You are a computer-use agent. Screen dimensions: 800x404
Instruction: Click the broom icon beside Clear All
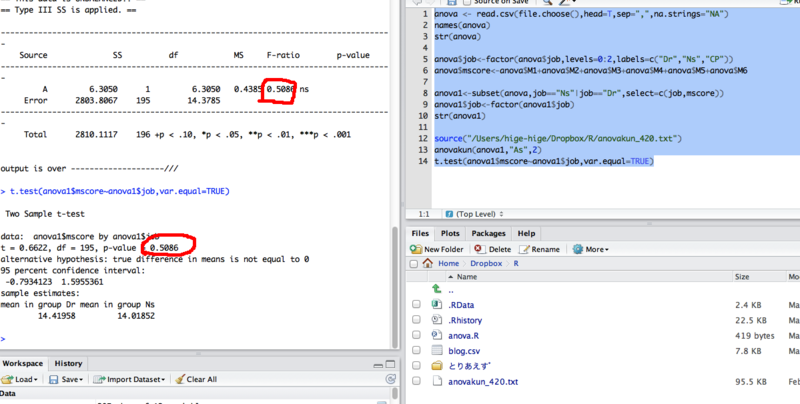(x=180, y=379)
